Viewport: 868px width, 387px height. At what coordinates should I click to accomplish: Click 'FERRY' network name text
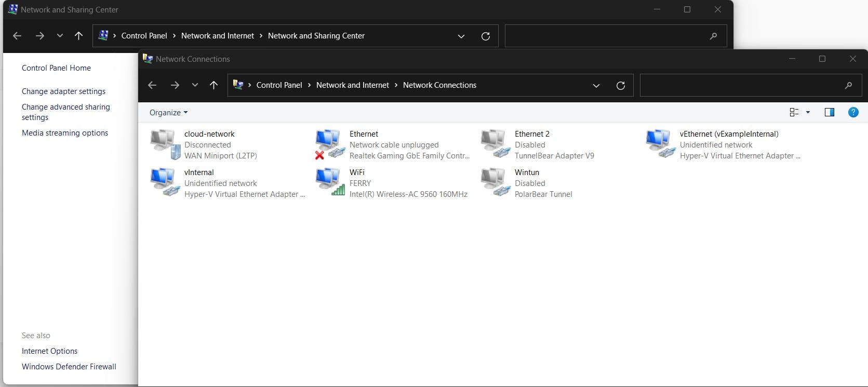360,183
